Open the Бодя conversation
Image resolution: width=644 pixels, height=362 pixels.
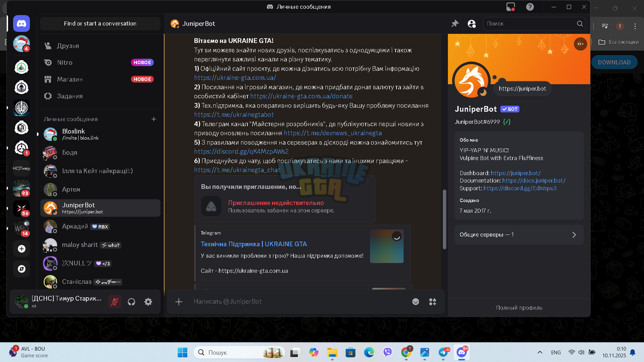(x=100, y=153)
